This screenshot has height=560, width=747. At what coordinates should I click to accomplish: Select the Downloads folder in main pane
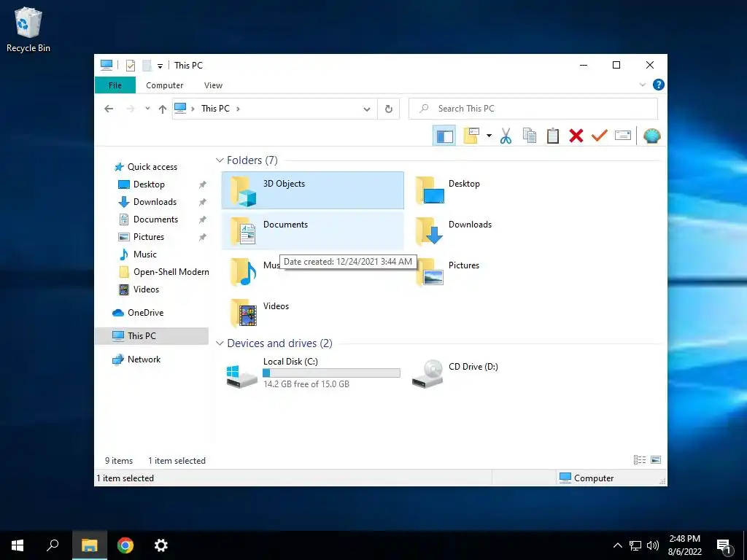(498, 231)
